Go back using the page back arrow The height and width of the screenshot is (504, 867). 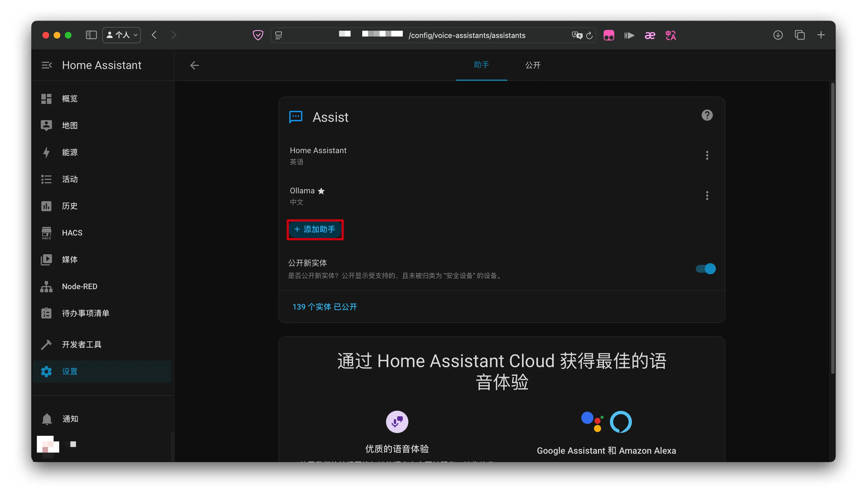click(x=194, y=65)
